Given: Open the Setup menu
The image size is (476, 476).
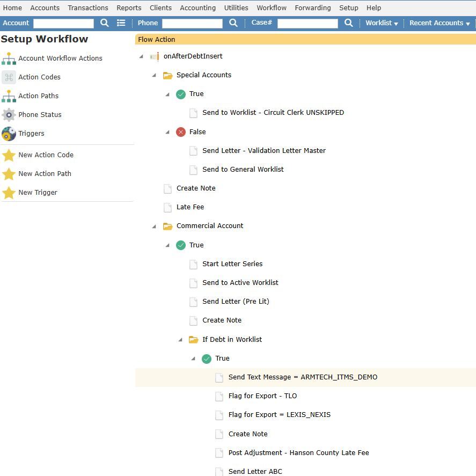Looking at the screenshot, I should pos(348,8).
